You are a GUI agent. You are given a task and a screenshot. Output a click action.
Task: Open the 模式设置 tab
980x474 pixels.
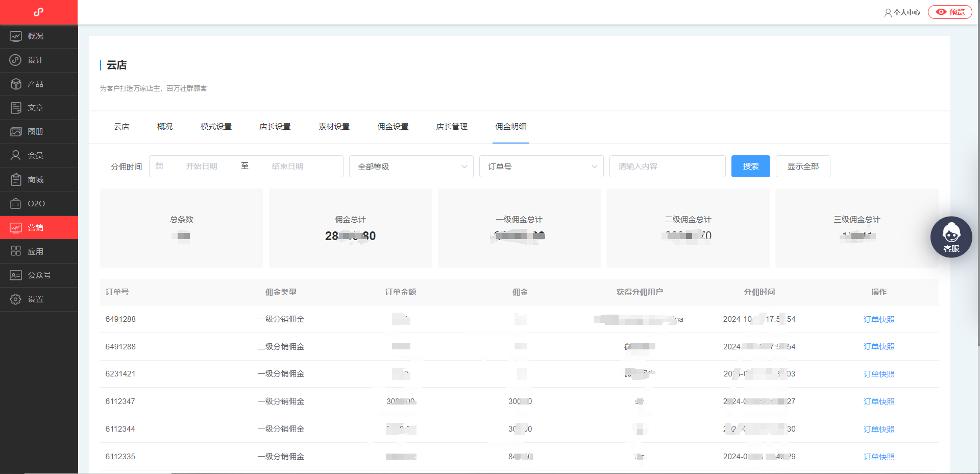(x=216, y=127)
